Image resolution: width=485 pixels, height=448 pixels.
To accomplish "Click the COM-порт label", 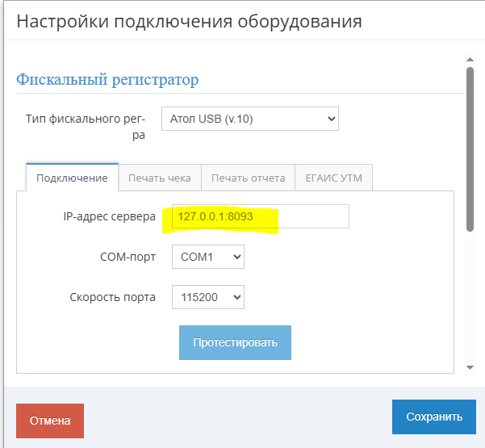I will click(x=128, y=257).
